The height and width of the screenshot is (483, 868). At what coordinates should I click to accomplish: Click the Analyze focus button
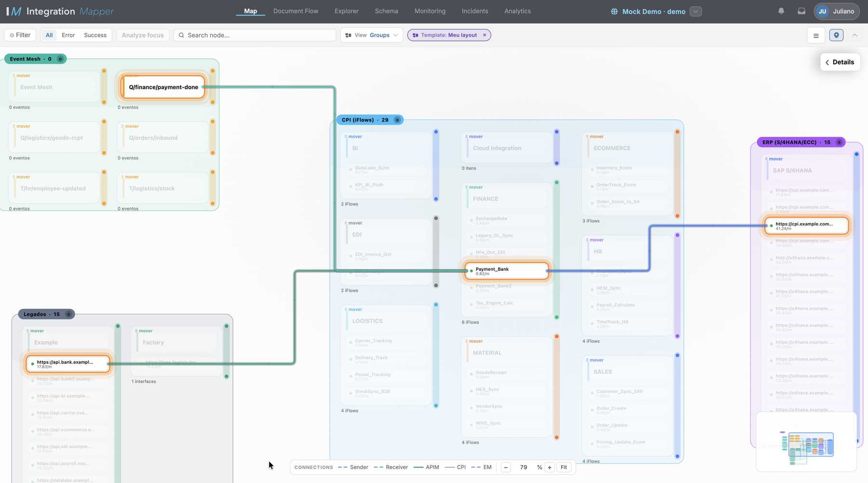pyautogui.click(x=143, y=35)
